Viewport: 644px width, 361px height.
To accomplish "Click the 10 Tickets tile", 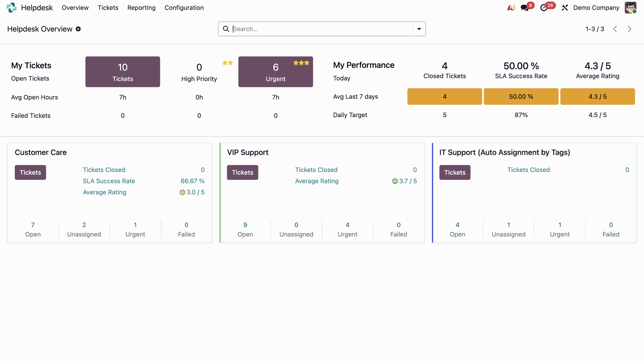I will pos(123,72).
